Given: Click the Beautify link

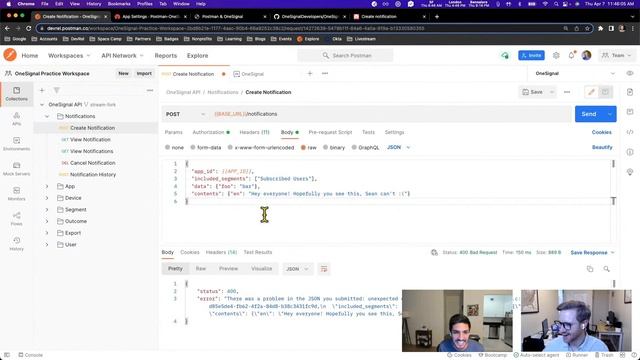Looking at the screenshot, I should point(602,147).
